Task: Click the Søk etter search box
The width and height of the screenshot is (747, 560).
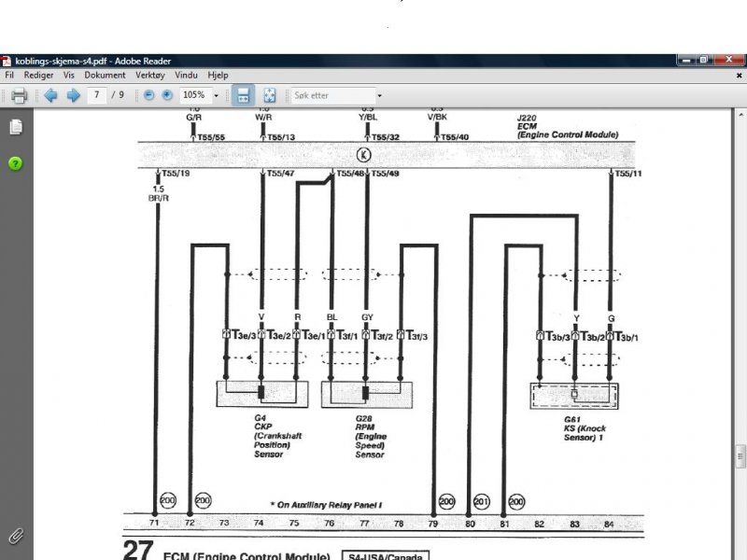Action: coord(331,95)
